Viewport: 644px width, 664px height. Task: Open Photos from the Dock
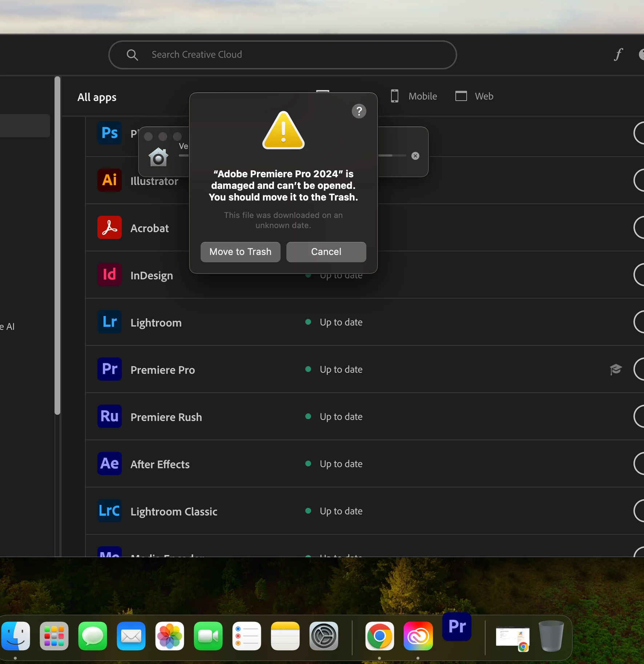170,636
